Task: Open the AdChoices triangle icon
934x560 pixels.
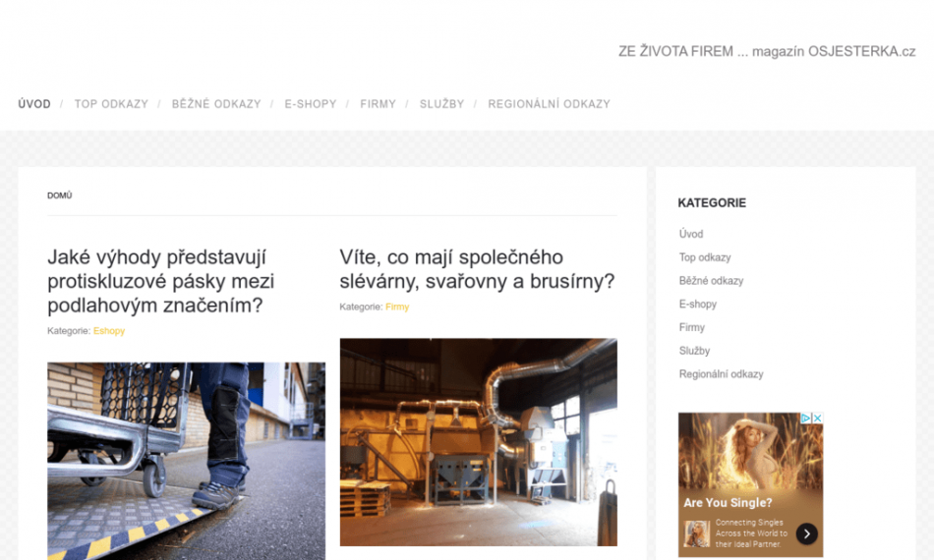Action: tap(806, 419)
